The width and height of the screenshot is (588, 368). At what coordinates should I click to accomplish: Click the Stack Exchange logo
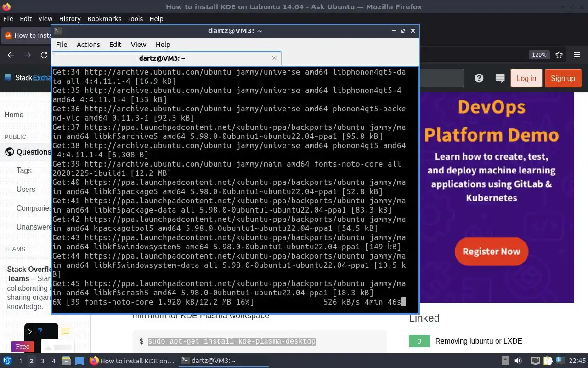28,78
